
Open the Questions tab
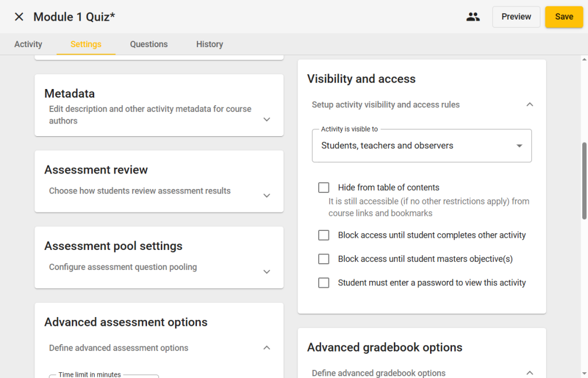pyautogui.click(x=149, y=44)
